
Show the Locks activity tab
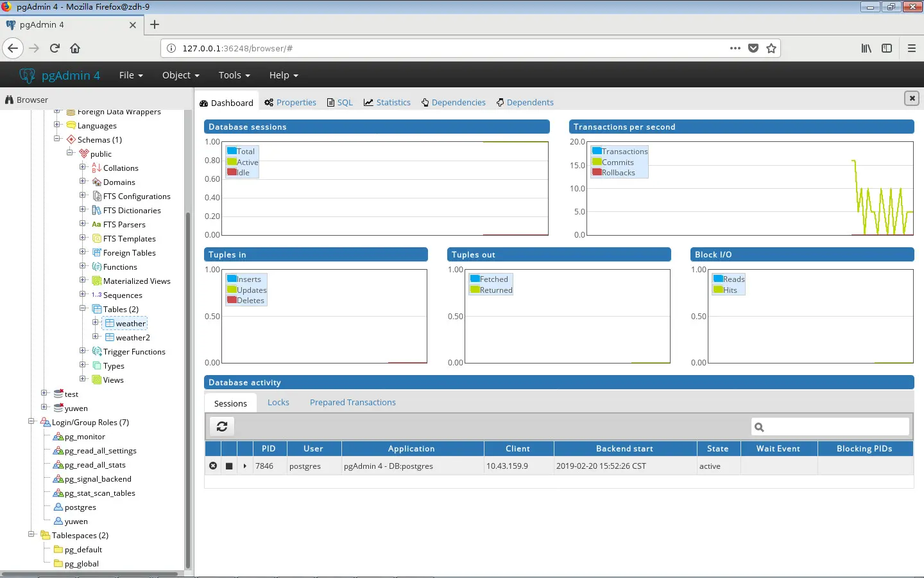pos(278,403)
